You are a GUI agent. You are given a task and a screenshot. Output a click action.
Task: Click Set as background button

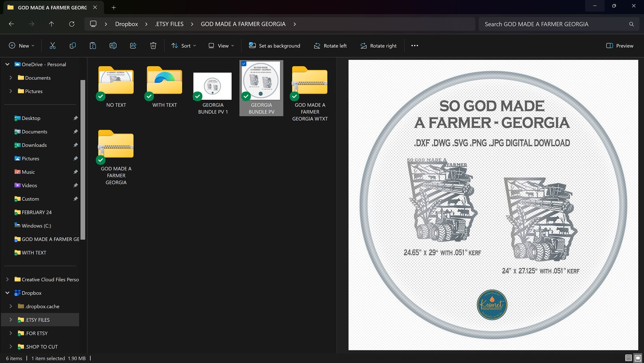[x=275, y=46]
